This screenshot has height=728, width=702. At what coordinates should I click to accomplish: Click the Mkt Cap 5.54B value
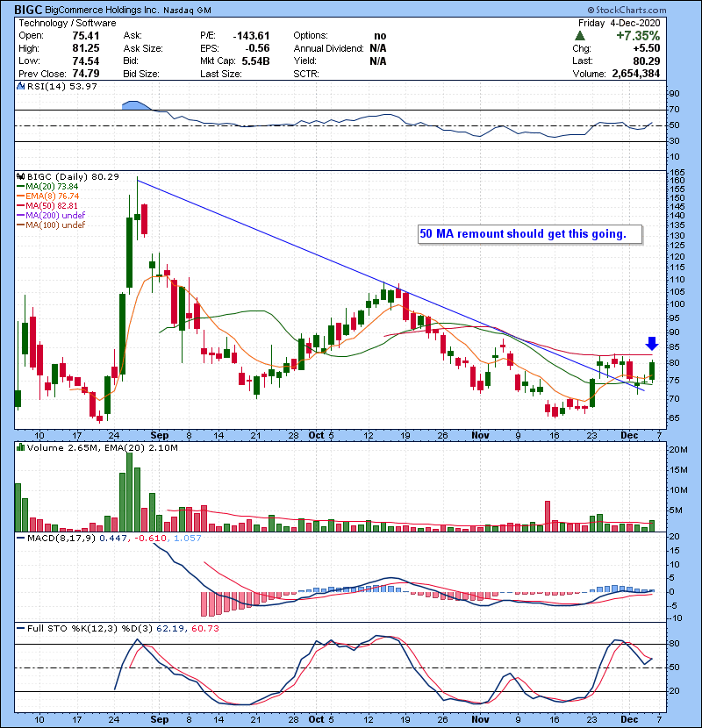(255, 61)
